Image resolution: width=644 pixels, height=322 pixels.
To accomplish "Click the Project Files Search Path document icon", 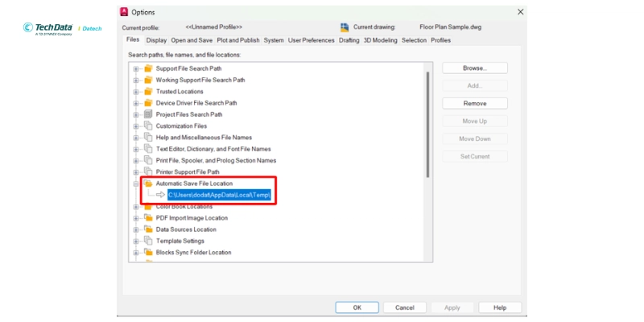I will coord(148,114).
